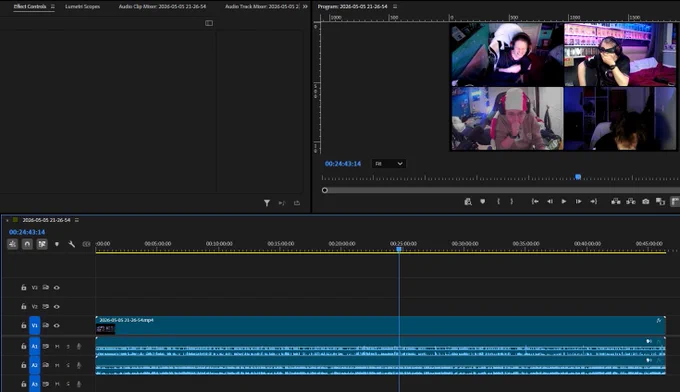The image size is (680, 392).
Task: Toggle the timeline view button in Effect Controls
Action: click(x=209, y=23)
